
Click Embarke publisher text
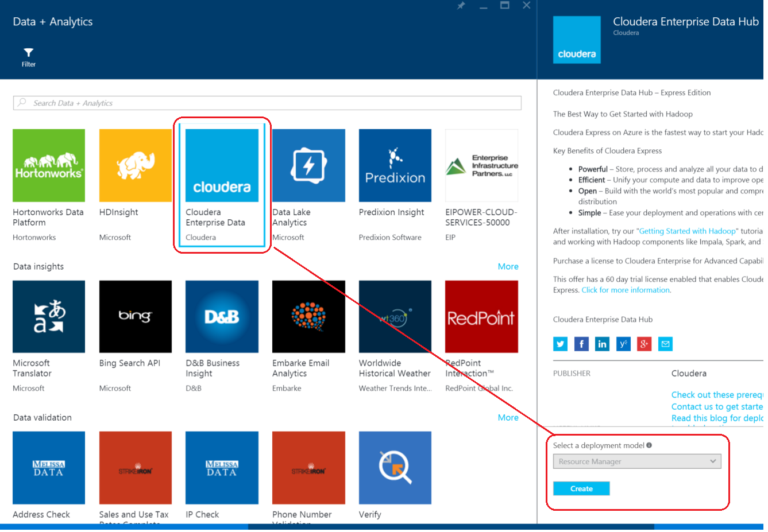pos(287,388)
